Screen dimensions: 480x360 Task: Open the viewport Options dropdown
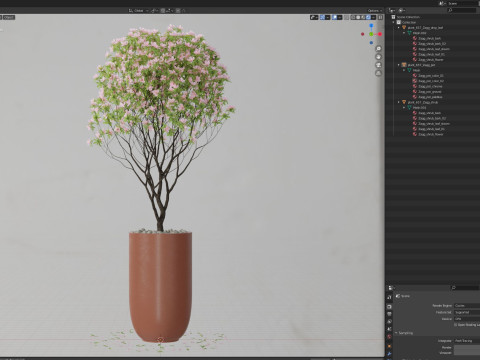pos(375,11)
